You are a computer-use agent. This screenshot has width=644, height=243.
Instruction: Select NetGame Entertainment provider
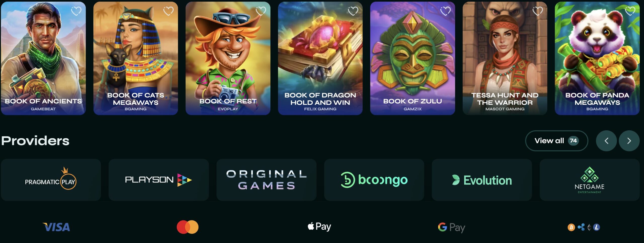589,180
